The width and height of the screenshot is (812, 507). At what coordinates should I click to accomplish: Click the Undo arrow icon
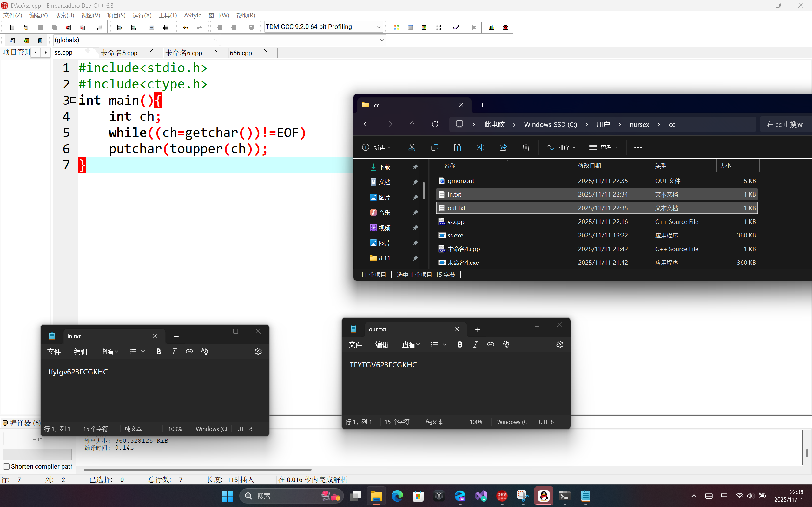pyautogui.click(x=186, y=28)
